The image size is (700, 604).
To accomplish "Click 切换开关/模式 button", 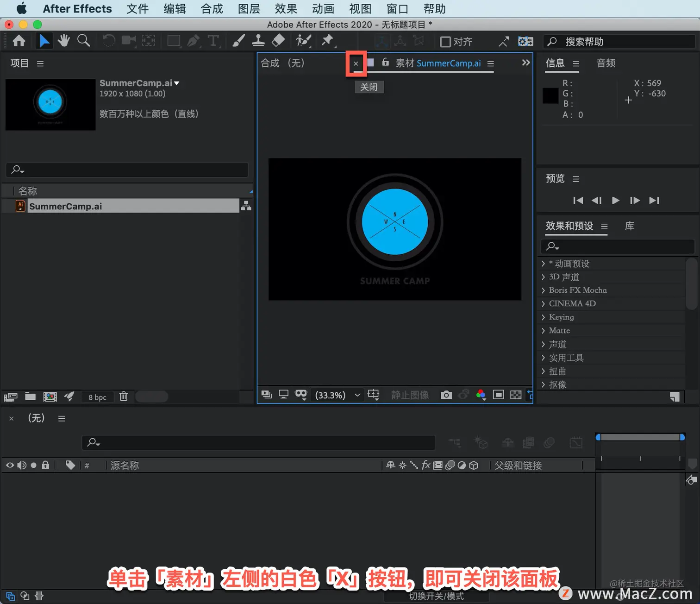I will pyautogui.click(x=436, y=596).
